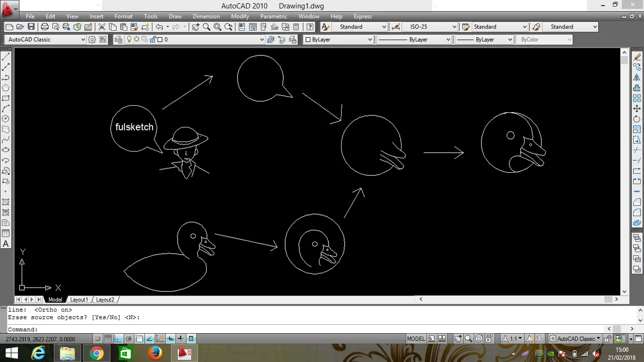The image size is (644, 362).
Task: Save the drawing with the floppy icon
Action: (31, 27)
